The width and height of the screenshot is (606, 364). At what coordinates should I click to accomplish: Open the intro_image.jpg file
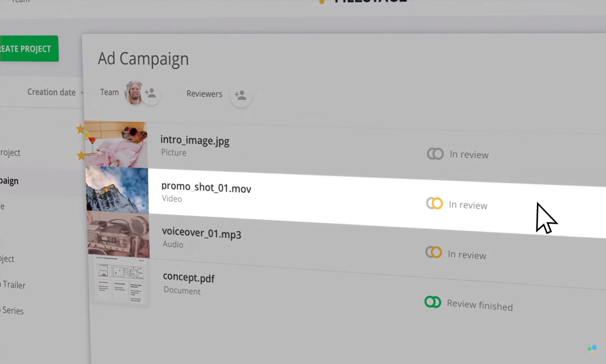tap(195, 140)
